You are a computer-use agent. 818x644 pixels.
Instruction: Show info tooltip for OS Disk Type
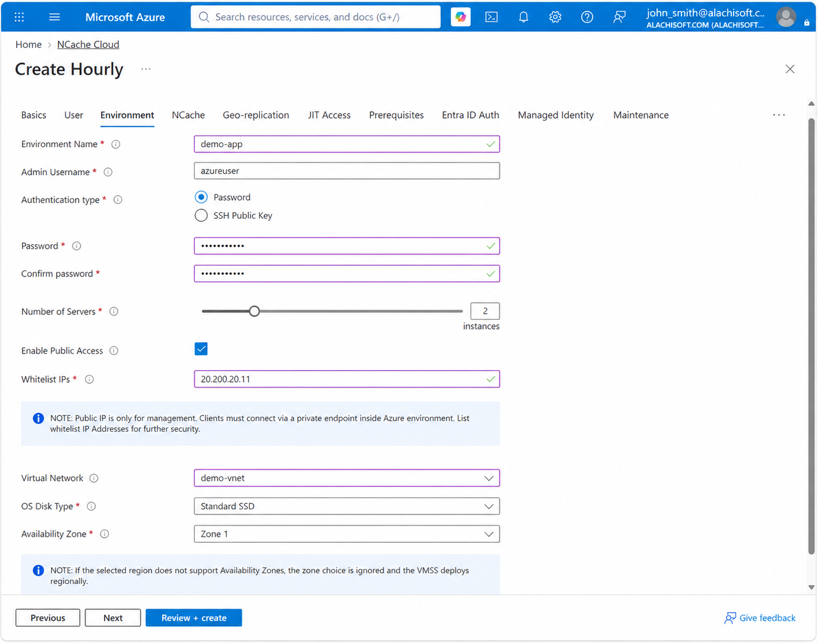tap(91, 506)
